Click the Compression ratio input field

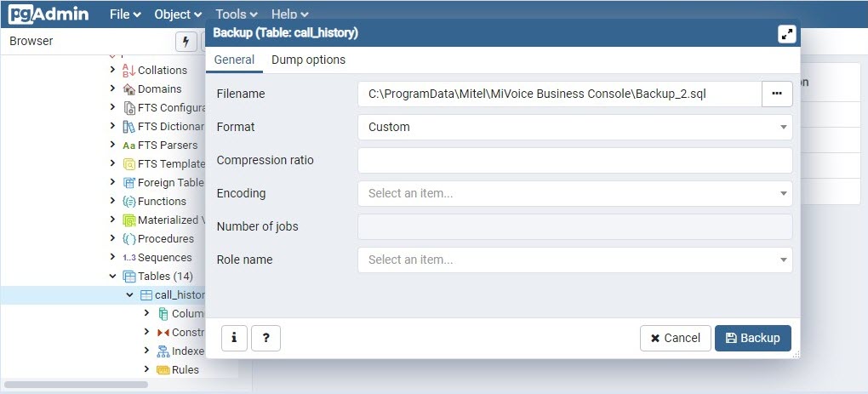(x=574, y=160)
